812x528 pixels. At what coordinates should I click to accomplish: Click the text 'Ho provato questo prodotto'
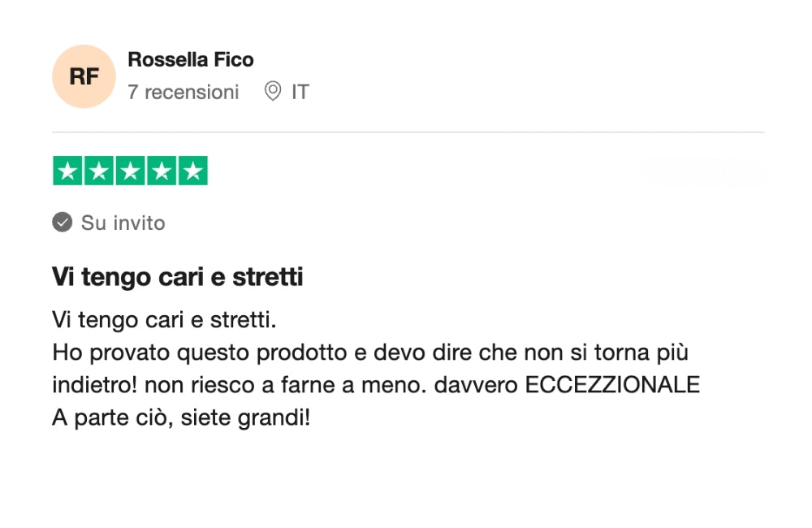pyautogui.click(x=200, y=353)
